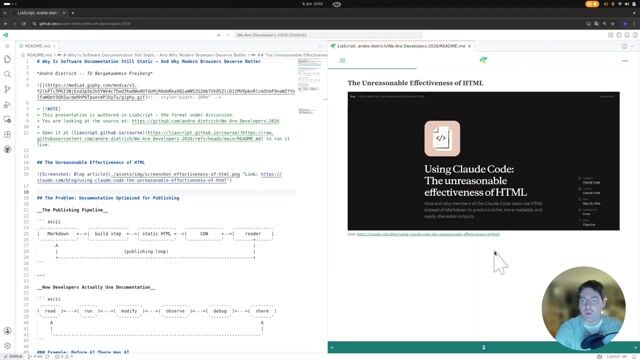Screen dimensions: 640x360
Task: Click the 'The Unreasonable Effectiveness of HTML' preview heading
Action: [x=415, y=83]
